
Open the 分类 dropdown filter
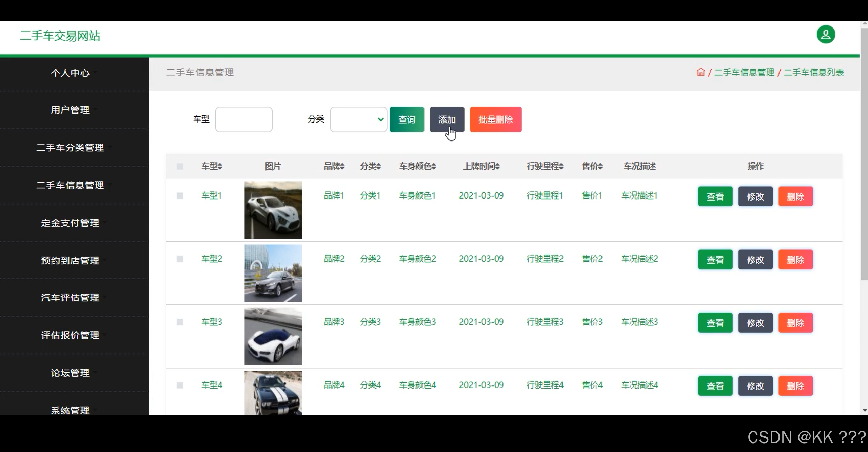point(358,119)
